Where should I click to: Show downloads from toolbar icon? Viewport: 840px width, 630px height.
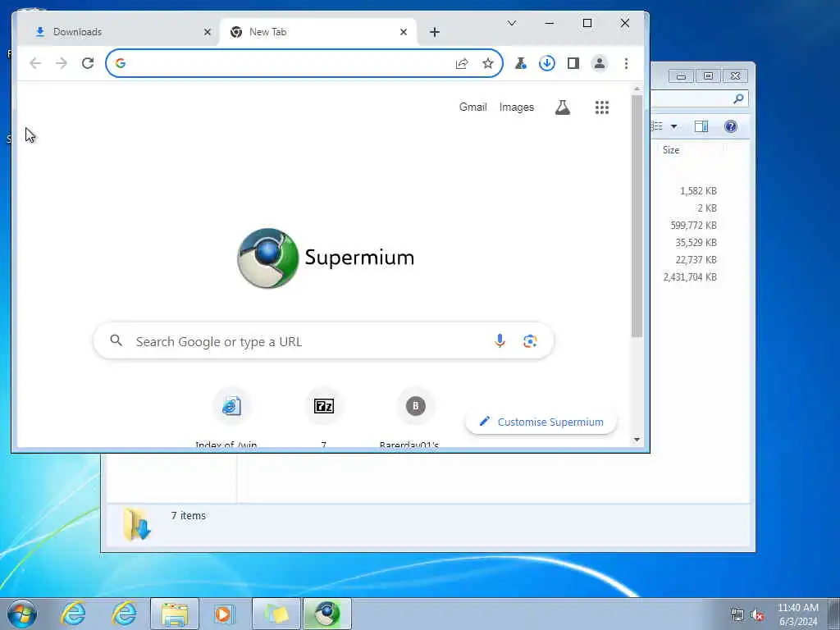coord(546,63)
